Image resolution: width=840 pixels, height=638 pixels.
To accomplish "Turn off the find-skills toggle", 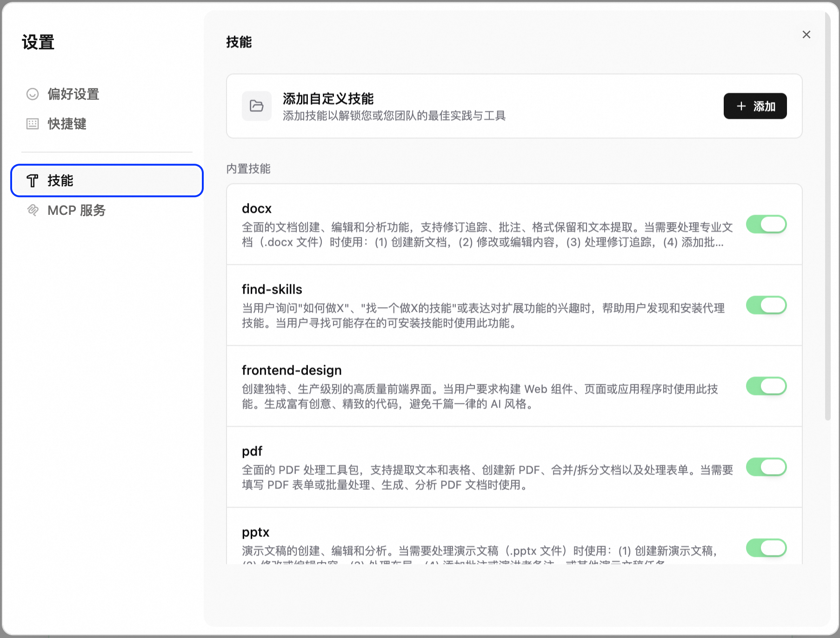I will [766, 306].
